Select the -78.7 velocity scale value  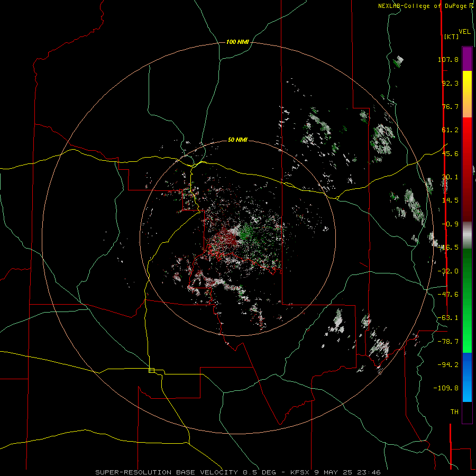click(448, 342)
